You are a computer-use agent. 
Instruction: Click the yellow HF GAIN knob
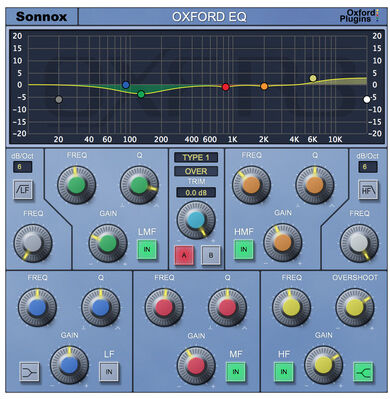[x=323, y=365]
